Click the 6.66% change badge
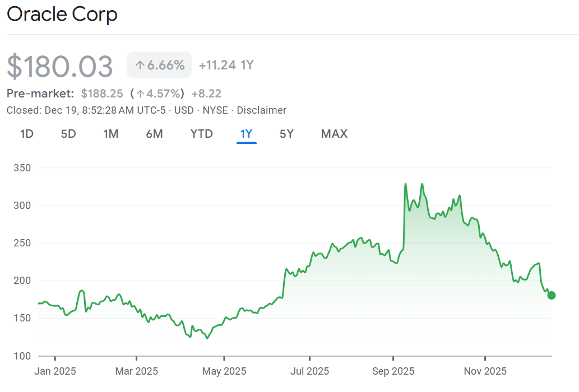The image size is (579, 392). 159,65
